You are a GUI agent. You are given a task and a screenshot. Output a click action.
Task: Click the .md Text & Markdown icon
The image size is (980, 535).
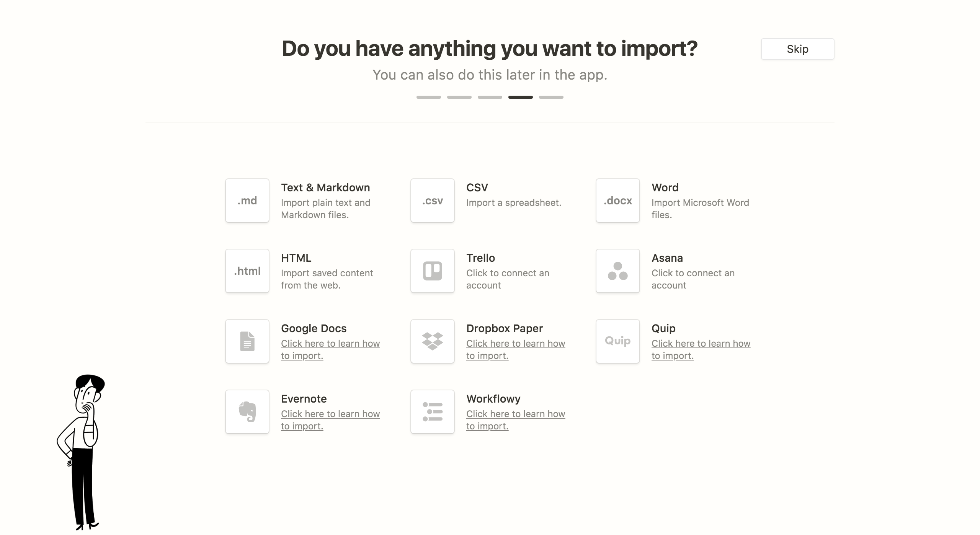point(247,201)
